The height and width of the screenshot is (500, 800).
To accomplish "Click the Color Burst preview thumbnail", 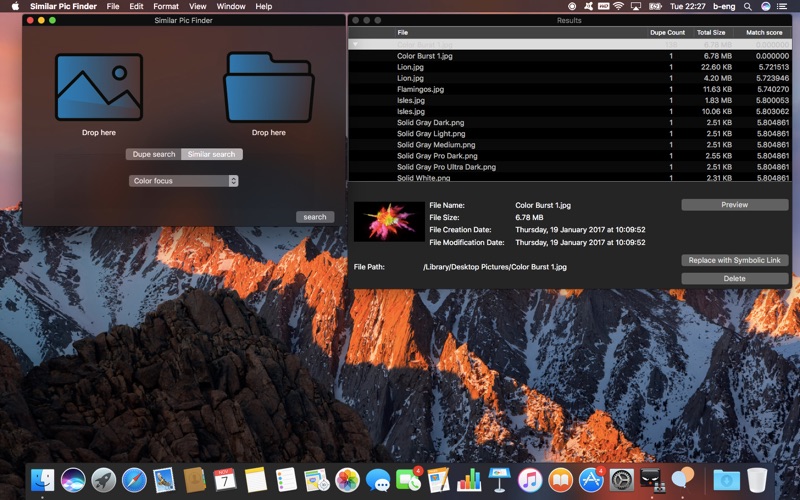I will tap(383, 221).
